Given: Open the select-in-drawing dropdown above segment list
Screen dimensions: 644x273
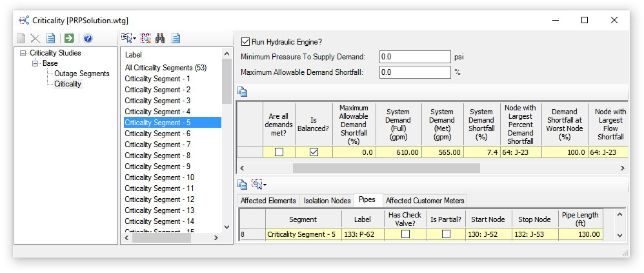Looking at the screenshot, I should (x=128, y=39).
